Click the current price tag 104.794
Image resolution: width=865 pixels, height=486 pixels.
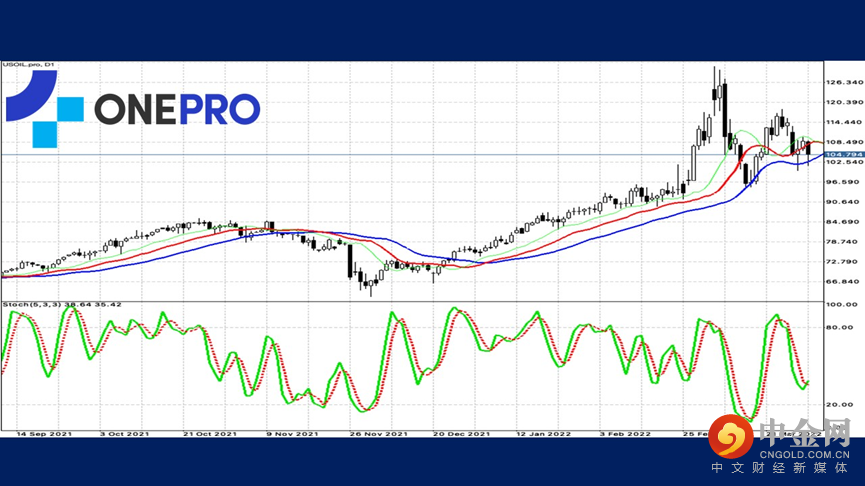844,154
